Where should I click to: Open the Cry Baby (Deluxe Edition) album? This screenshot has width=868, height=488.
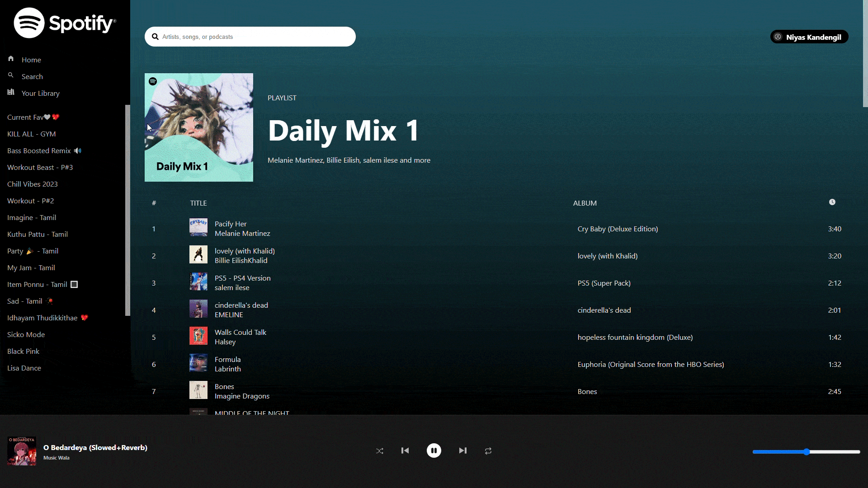(x=618, y=229)
